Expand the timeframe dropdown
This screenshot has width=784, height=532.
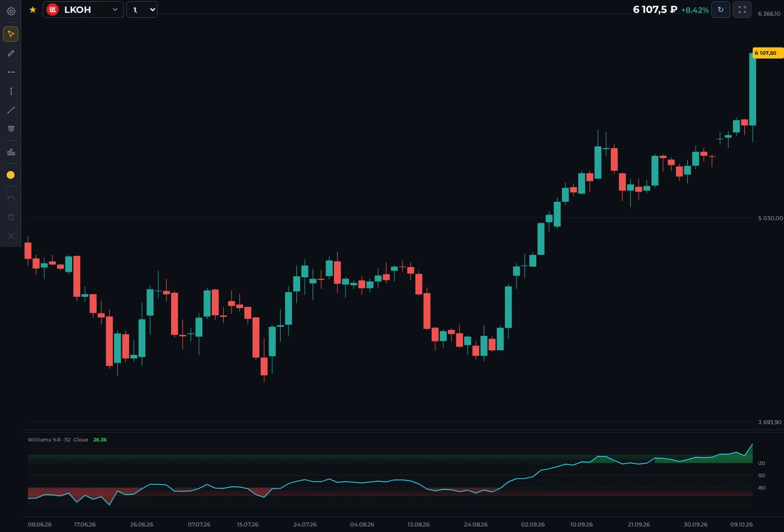pos(142,9)
